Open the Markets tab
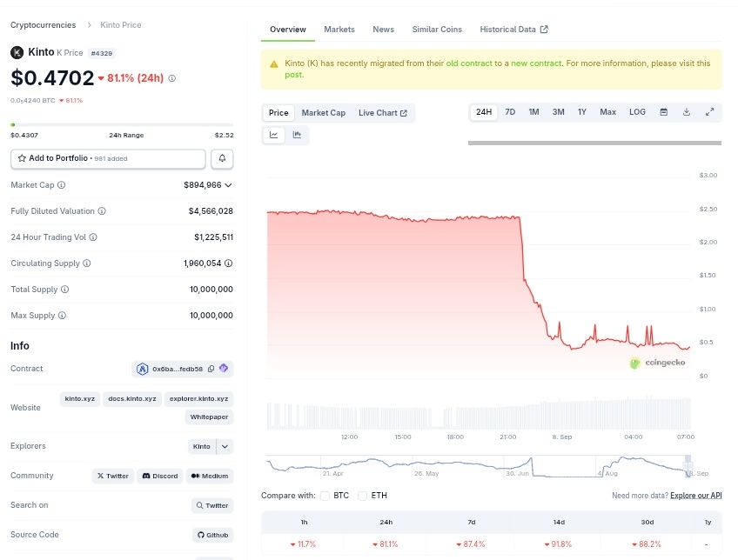This screenshot has width=738, height=560. coord(339,30)
